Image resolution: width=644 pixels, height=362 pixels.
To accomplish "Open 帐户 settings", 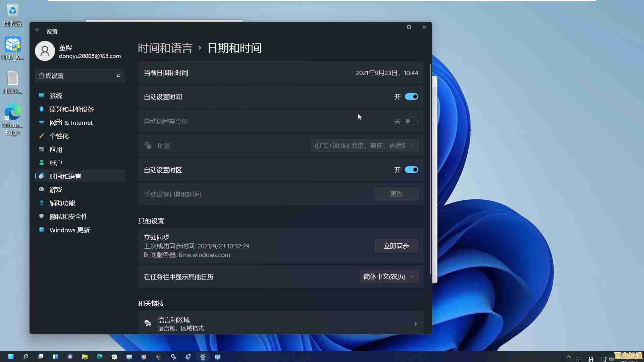I will (56, 163).
